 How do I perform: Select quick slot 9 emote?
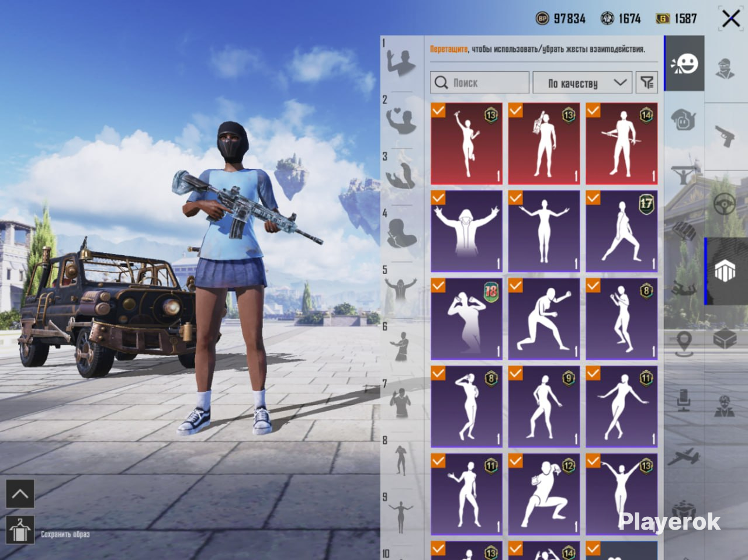401,516
